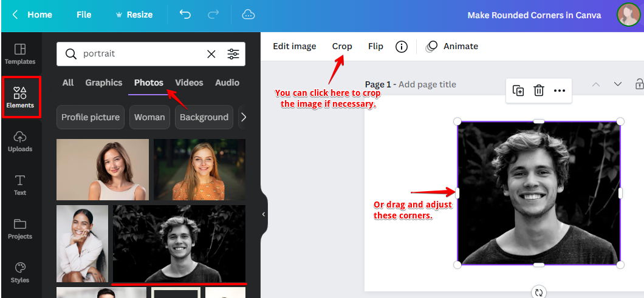
Task: Click the Crop button
Action: 342,47
